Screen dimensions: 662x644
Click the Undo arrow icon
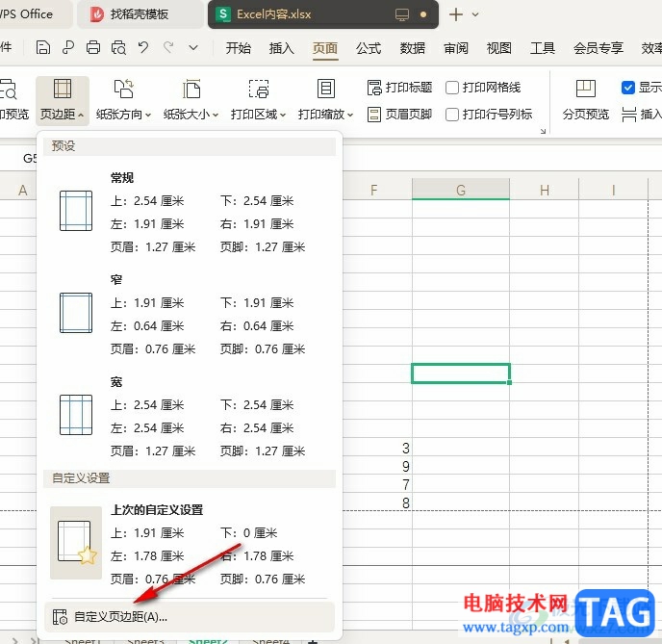143,48
